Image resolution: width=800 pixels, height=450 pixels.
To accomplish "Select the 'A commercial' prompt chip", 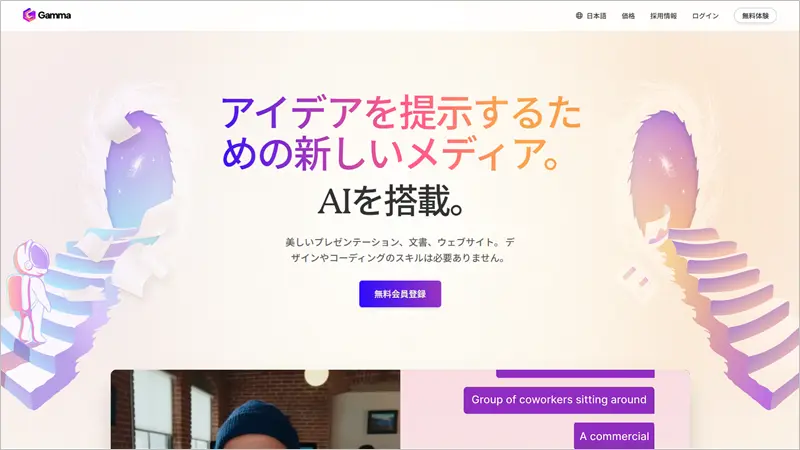I will pyautogui.click(x=614, y=436).
